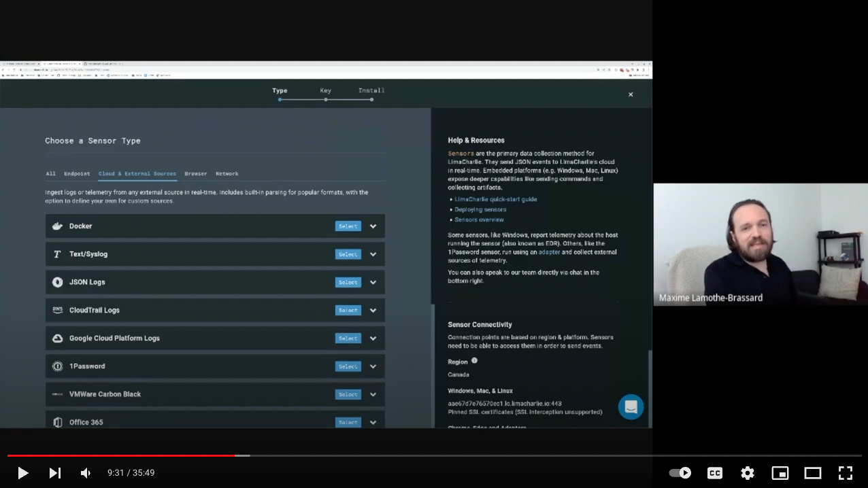Select the JSON Logs sensor
Screen dimensions: 868x488
(x=348, y=282)
